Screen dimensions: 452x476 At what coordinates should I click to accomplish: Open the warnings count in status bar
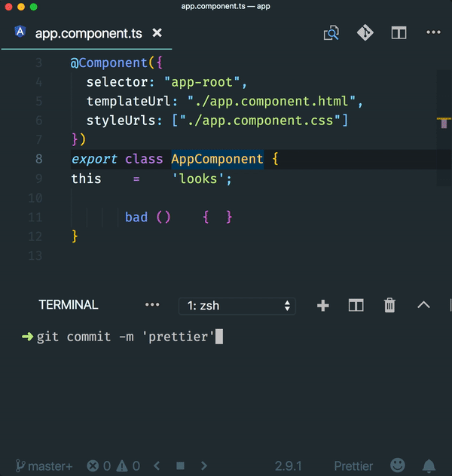pyautogui.click(x=128, y=466)
